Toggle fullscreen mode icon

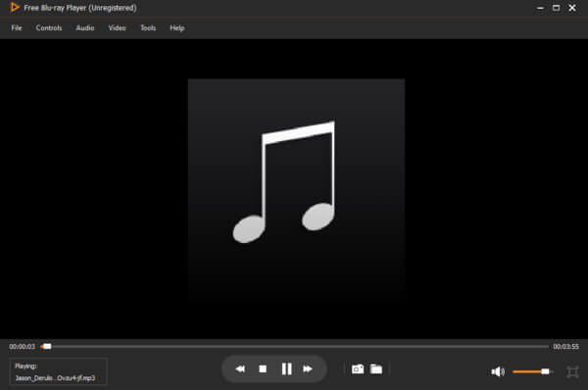572,372
